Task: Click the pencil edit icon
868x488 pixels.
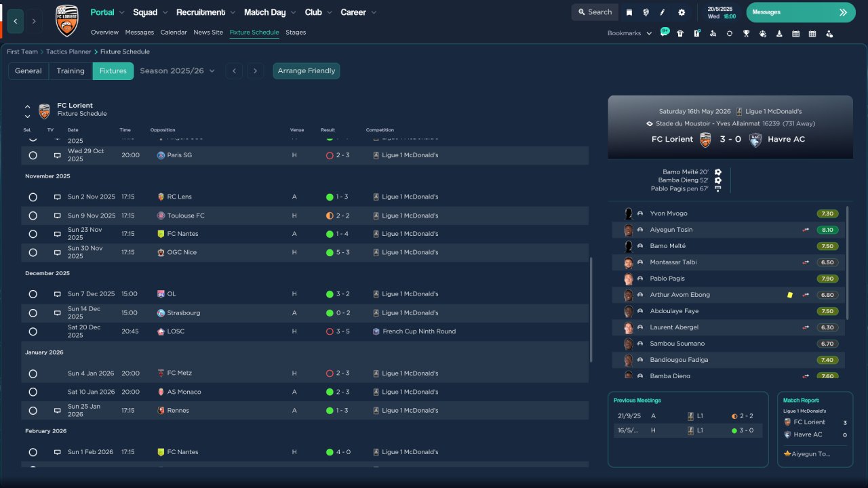Action: 663,12
